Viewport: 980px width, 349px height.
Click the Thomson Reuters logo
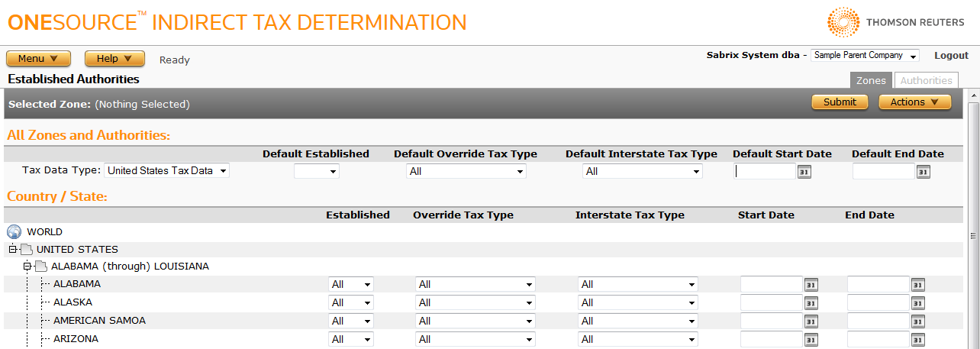point(896,22)
